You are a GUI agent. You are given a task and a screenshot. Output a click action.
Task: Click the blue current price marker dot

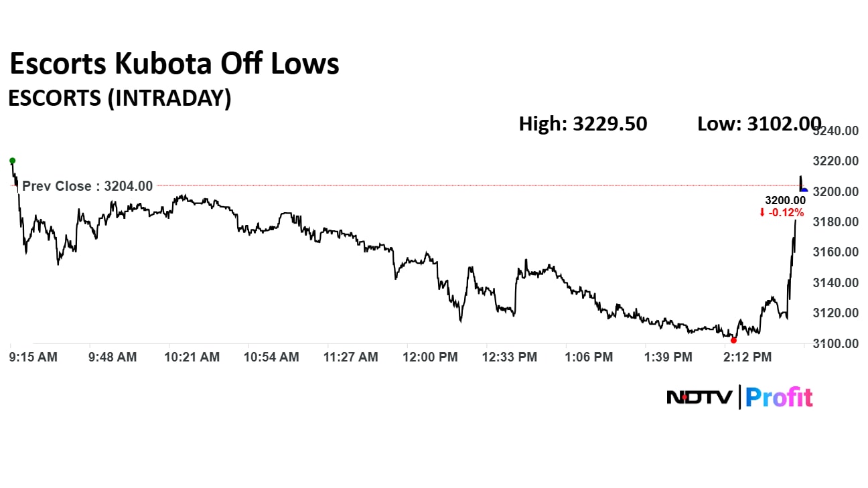click(x=804, y=191)
